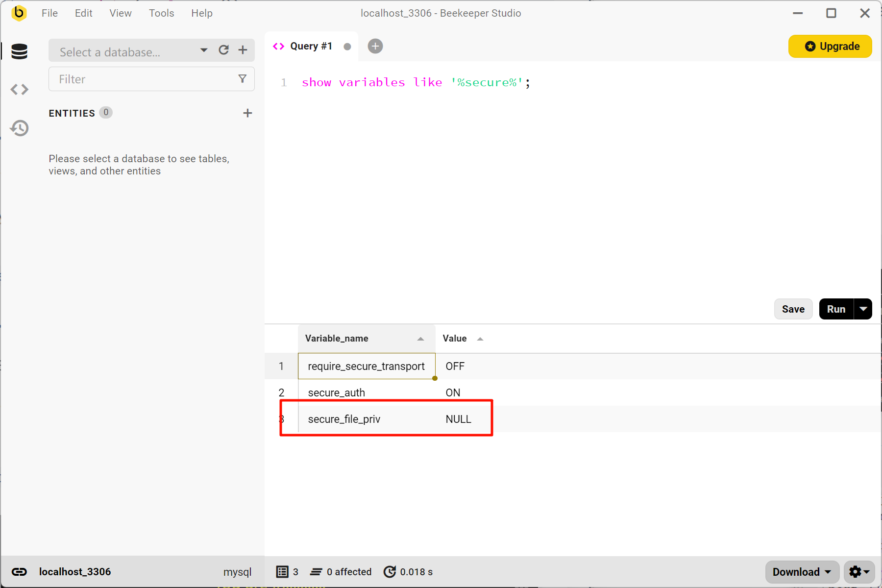
Task: Click the 0 affected status text
Action: pyautogui.click(x=349, y=572)
